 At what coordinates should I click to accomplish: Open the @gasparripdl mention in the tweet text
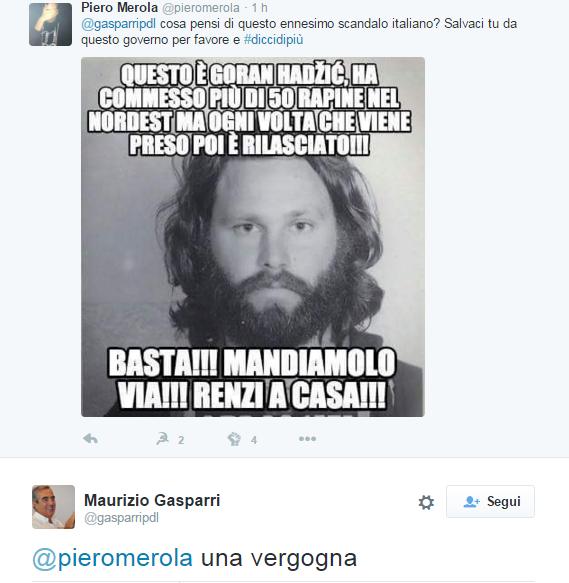[x=119, y=24]
